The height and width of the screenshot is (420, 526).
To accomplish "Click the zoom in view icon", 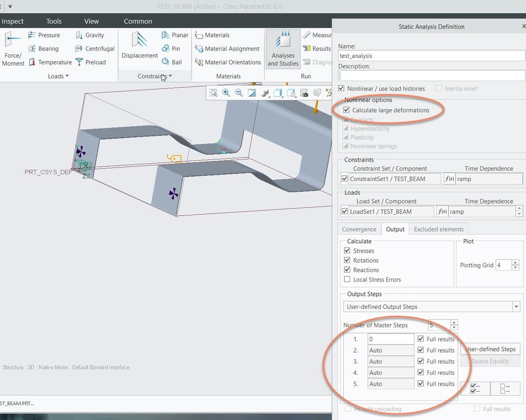I will coord(226,93).
